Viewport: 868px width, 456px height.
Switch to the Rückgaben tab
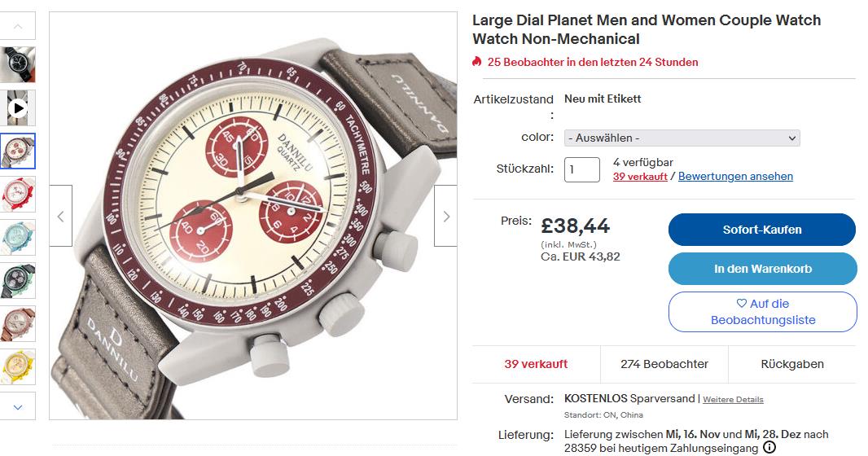[792, 364]
